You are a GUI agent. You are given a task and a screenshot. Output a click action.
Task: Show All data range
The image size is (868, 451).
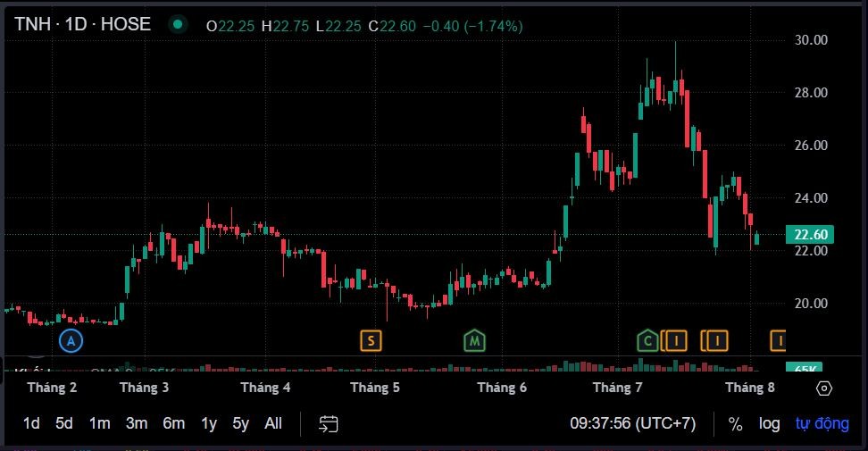click(x=273, y=423)
